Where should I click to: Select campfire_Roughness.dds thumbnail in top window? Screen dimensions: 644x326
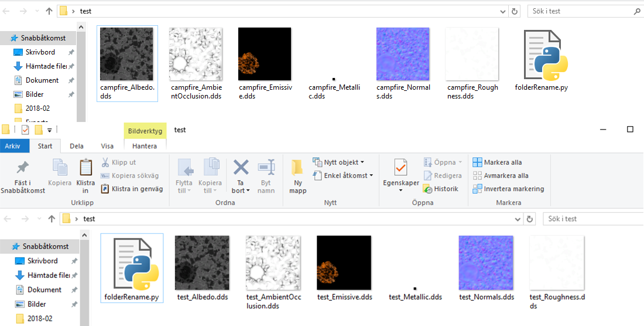click(x=471, y=54)
